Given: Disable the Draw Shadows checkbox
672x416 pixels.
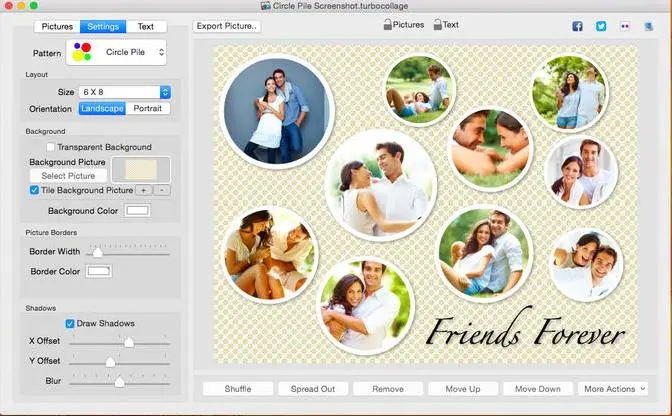Looking at the screenshot, I should (x=70, y=323).
